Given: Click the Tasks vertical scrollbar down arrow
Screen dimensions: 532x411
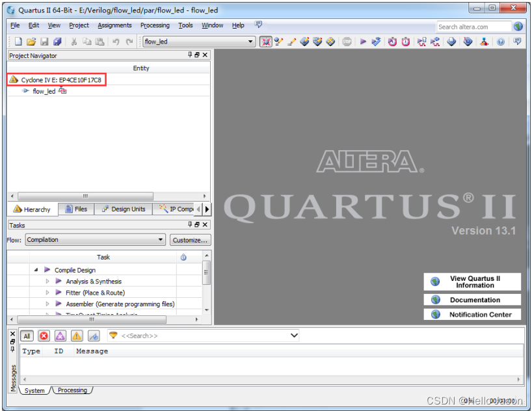Looking at the screenshot, I should [207, 310].
